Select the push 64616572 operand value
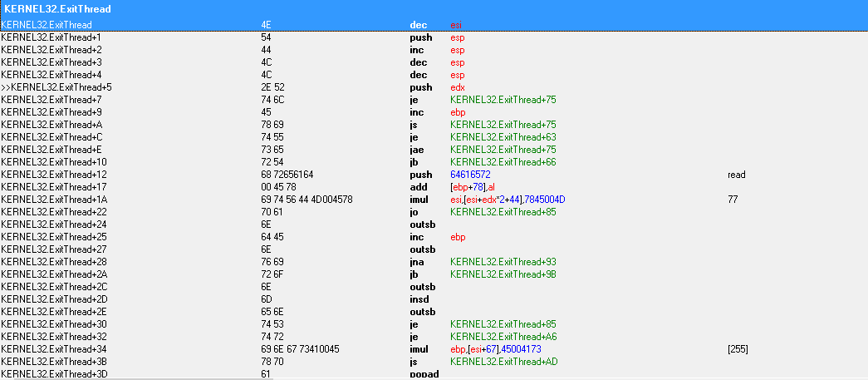Image resolution: width=868 pixels, height=380 pixels. pyautogui.click(x=470, y=175)
